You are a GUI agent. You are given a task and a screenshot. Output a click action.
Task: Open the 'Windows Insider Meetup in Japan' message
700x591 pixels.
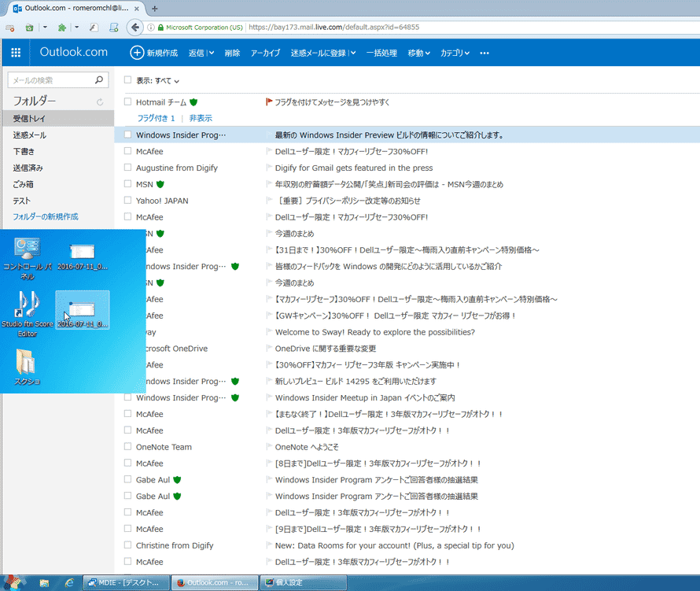pyautogui.click(x=365, y=397)
